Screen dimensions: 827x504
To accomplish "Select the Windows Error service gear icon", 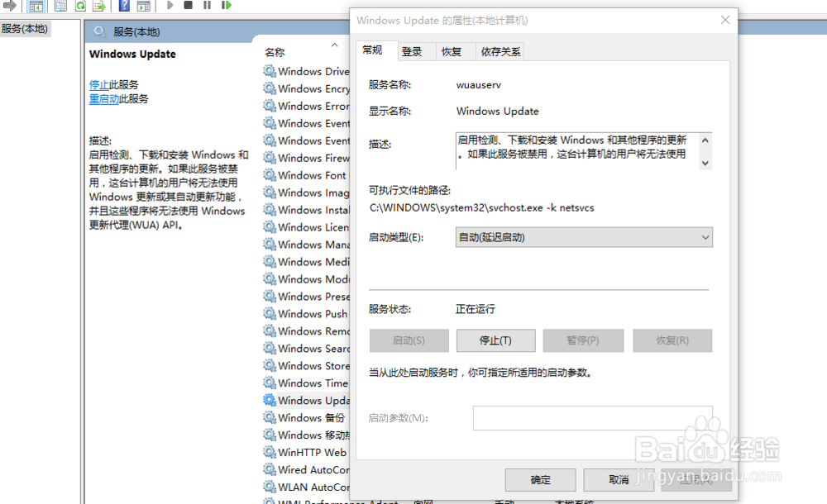I will pyautogui.click(x=270, y=106).
